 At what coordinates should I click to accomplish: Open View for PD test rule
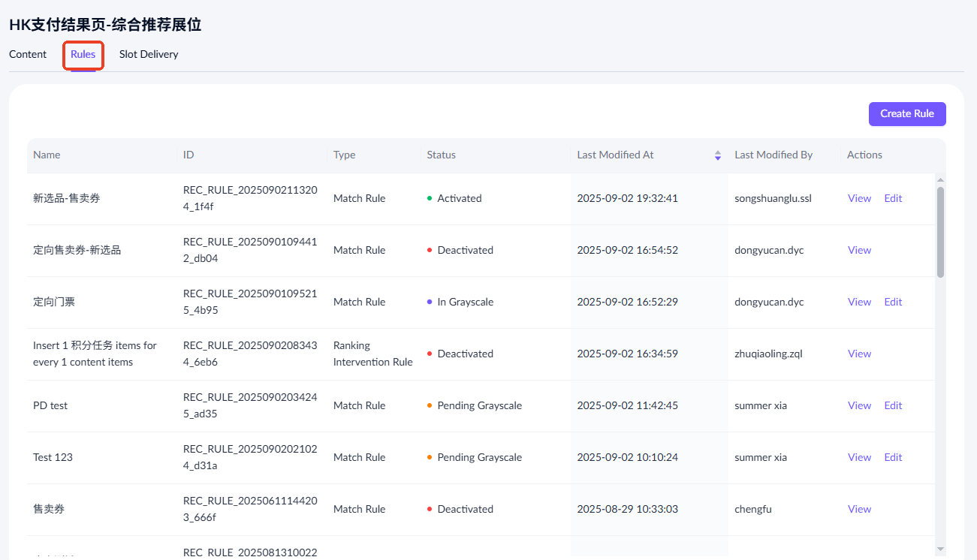click(x=859, y=406)
